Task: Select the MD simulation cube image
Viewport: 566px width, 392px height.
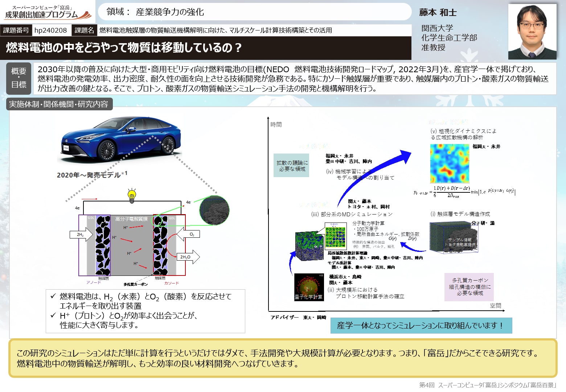Action: 309,246
